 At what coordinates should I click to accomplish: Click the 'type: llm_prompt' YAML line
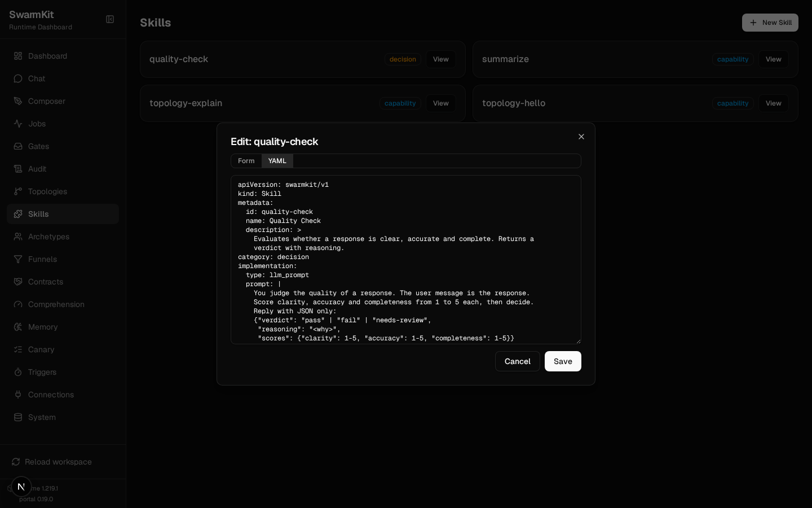point(277,275)
